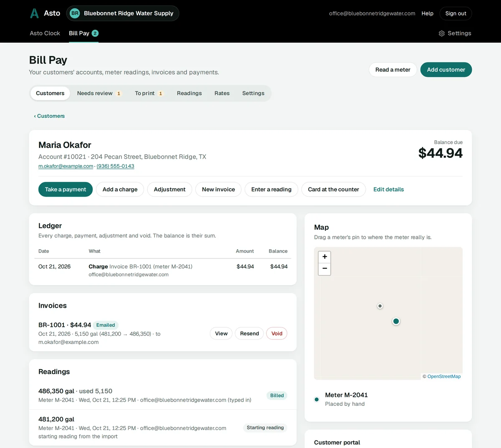Viewport: 501px width, 448px height.
Task: Create a New invoice
Action: [218, 190]
